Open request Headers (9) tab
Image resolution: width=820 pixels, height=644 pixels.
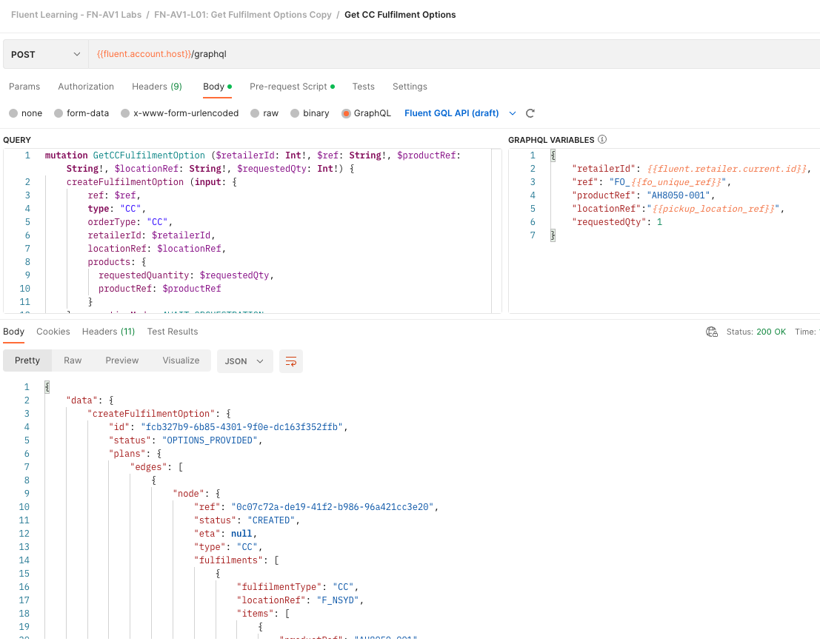(157, 87)
